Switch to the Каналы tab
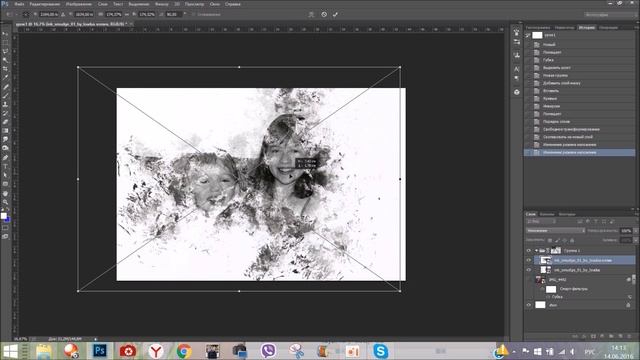This screenshot has height=360, width=640. pos(547,214)
